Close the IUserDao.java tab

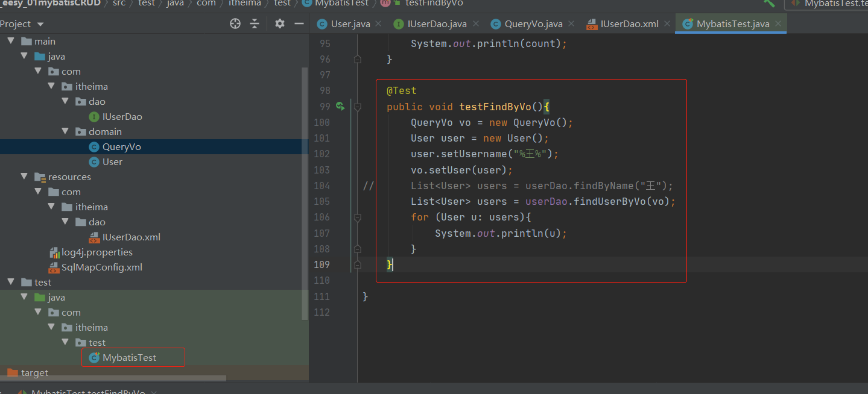click(475, 23)
